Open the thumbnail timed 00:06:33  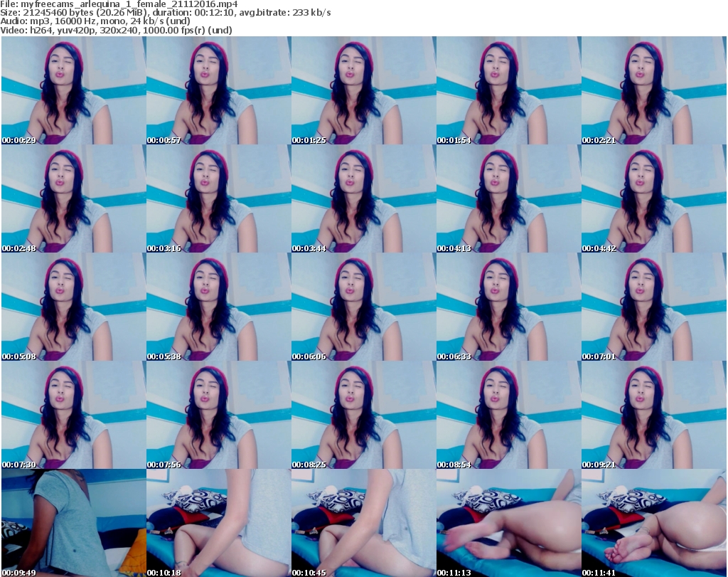[x=508, y=307]
